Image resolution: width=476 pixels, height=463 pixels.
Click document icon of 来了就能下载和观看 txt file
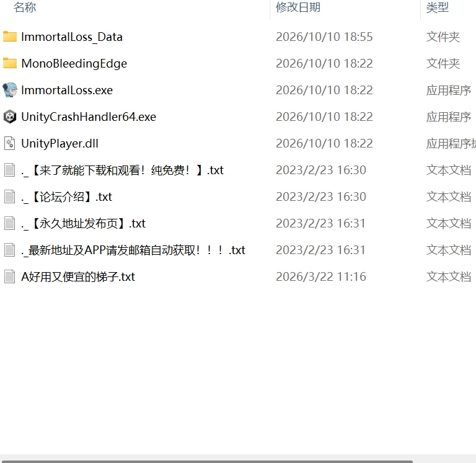pyautogui.click(x=10, y=170)
